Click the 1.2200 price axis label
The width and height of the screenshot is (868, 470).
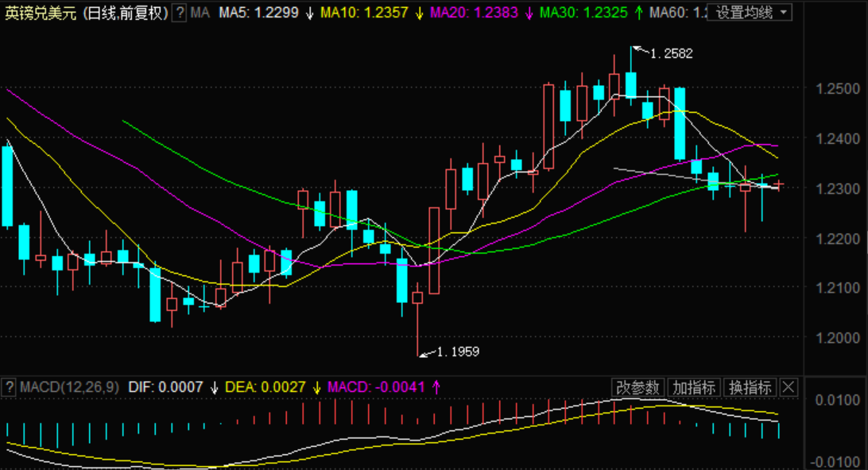tap(838, 239)
